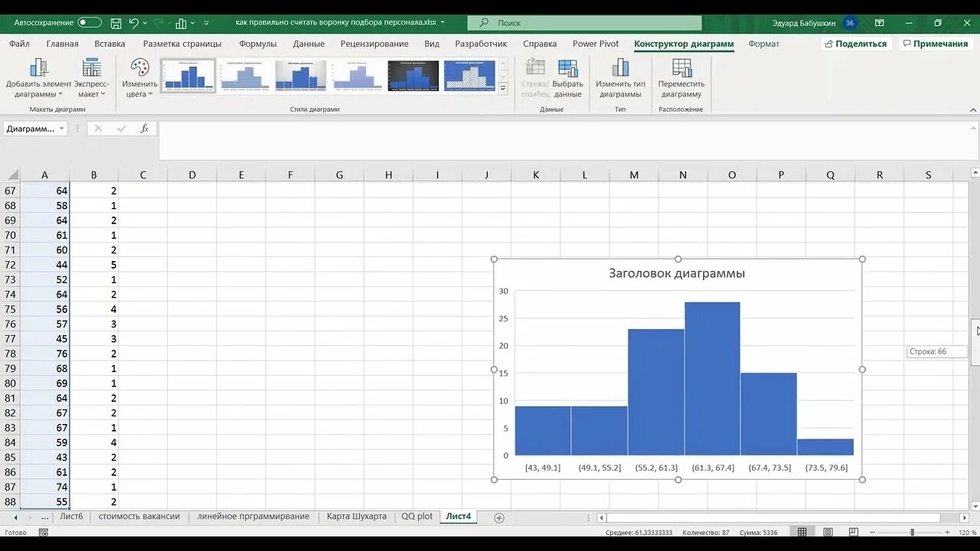Screen dimensions: 980x551
Task: Switch to the Данные ribbon tab
Action: click(x=309, y=44)
